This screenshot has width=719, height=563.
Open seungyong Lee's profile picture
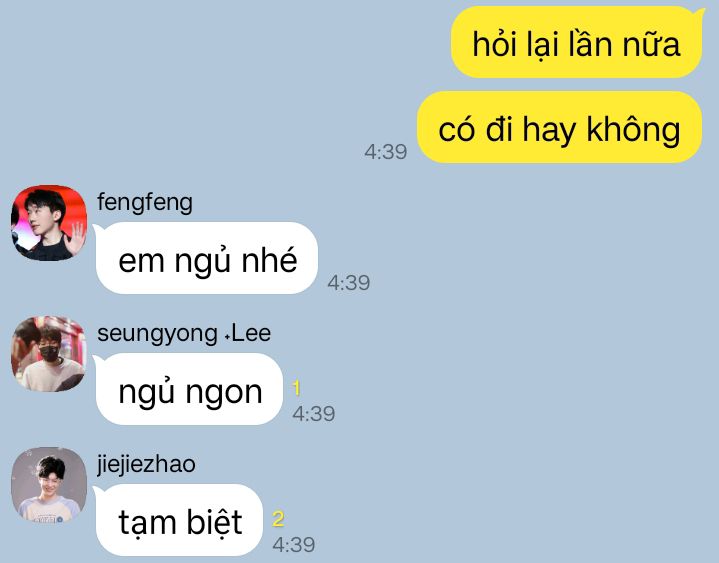pos(49,353)
